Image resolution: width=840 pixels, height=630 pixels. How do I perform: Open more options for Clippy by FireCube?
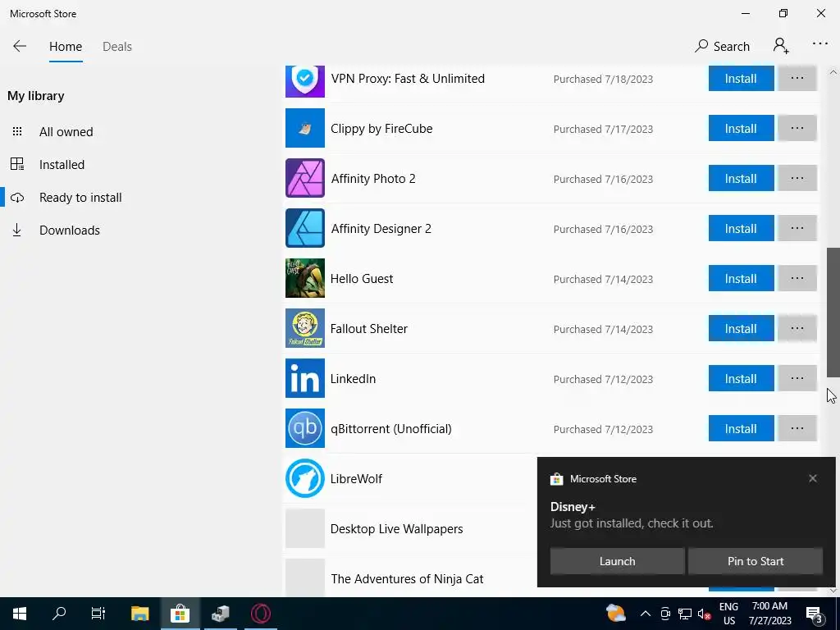(797, 128)
